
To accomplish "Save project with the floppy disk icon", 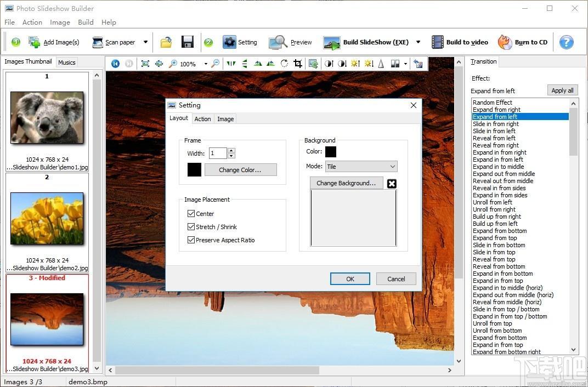I will click(188, 42).
